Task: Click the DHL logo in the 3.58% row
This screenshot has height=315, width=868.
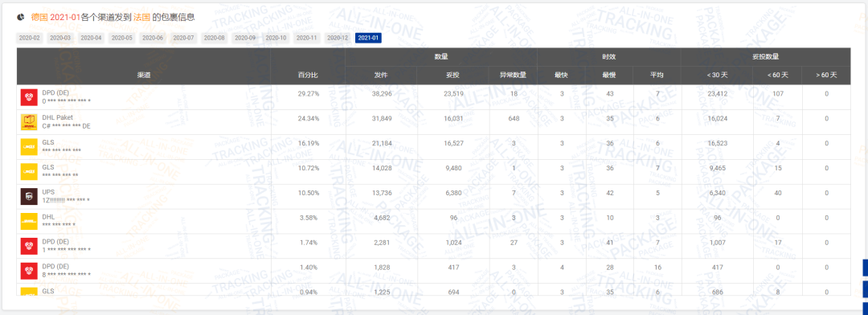Action: tap(29, 221)
